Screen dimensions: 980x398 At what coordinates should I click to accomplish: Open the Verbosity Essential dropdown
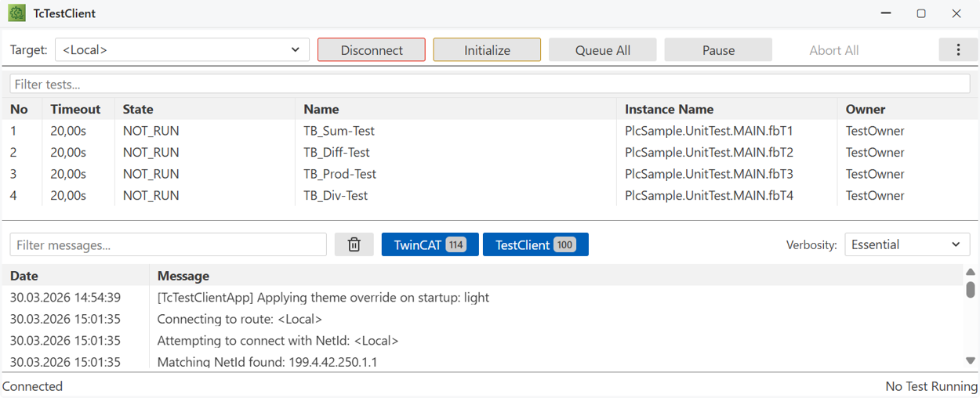coord(907,244)
